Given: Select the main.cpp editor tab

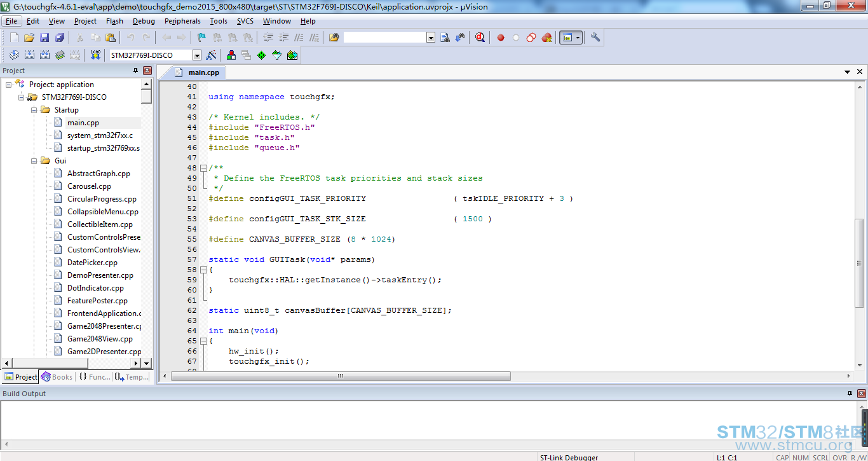Looking at the screenshot, I should 197,72.
